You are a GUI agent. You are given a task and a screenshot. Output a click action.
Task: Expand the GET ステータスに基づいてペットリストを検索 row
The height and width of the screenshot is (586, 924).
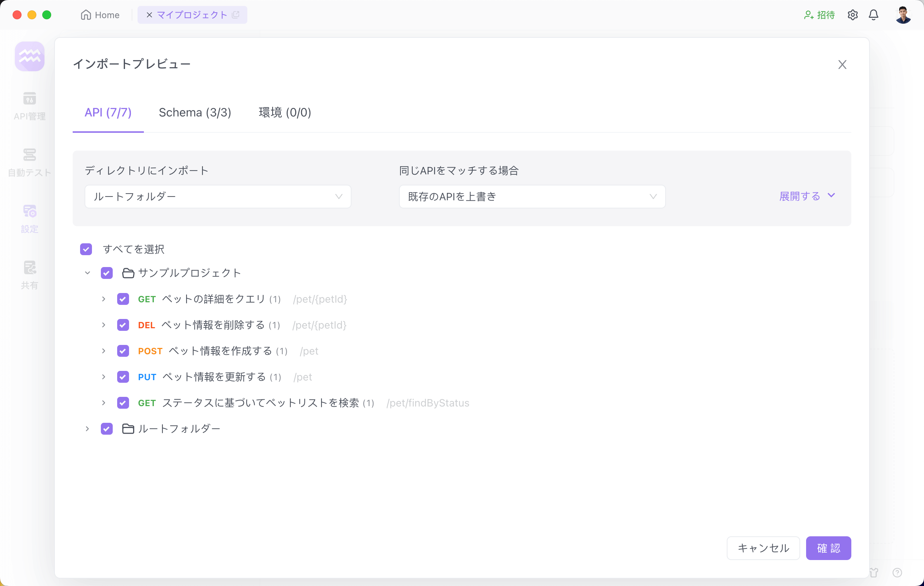[x=103, y=403]
